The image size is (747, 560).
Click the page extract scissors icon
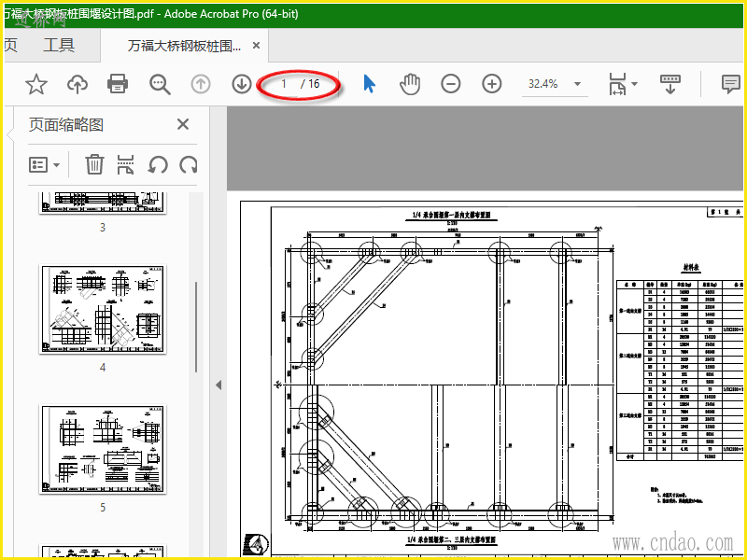tap(125, 165)
